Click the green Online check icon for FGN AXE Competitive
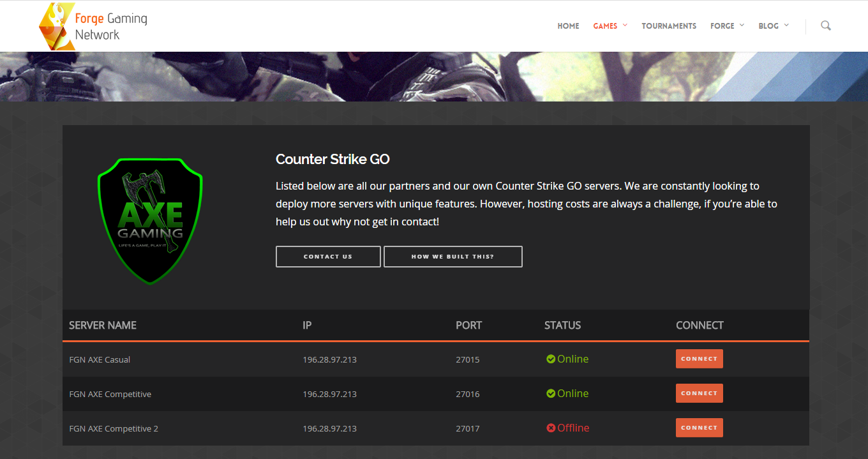This screenshot has width=868, height=459. tap(551, 394)
